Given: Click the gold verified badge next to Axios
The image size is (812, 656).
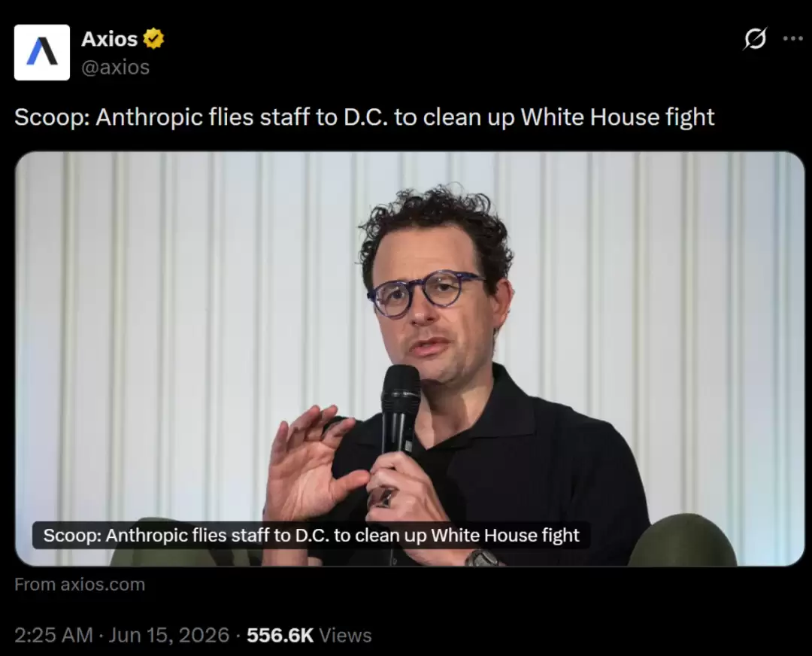Looking at the screenshot, I should (x=153, y=39).
